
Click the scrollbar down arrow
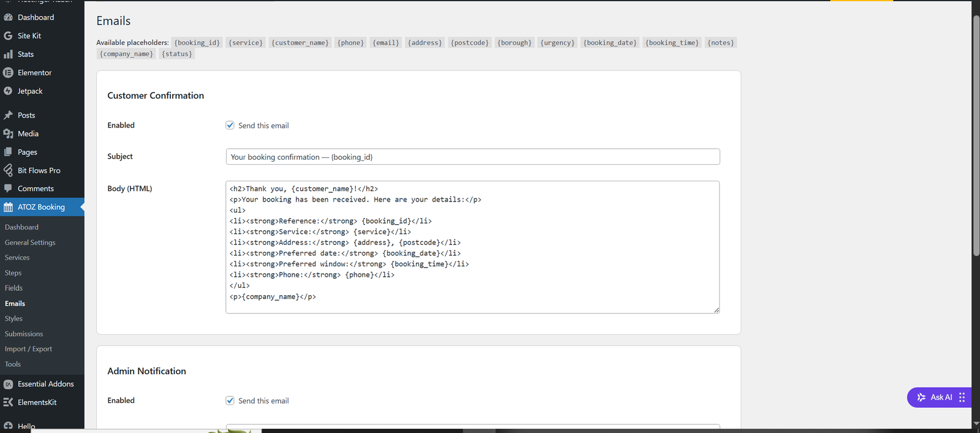point(976,423)
